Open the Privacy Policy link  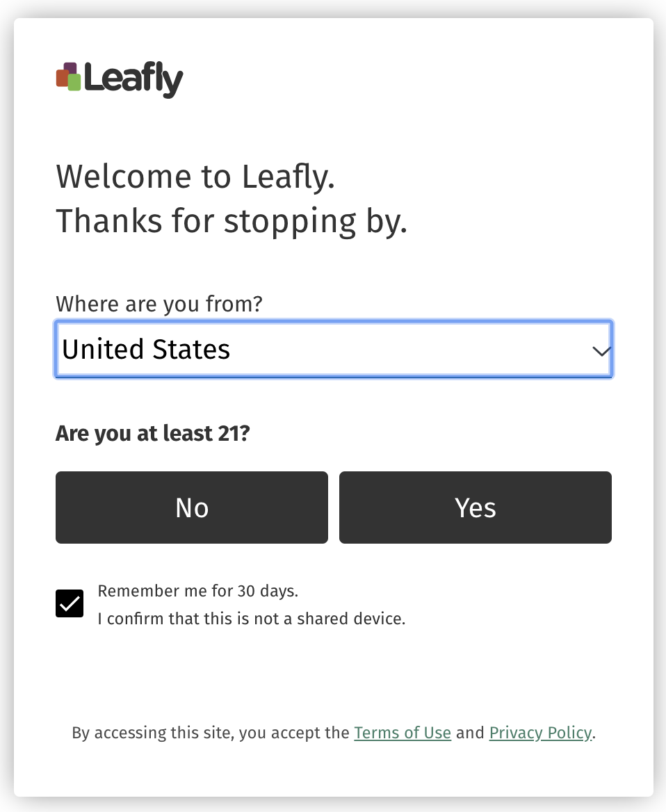tap(540, 733)
